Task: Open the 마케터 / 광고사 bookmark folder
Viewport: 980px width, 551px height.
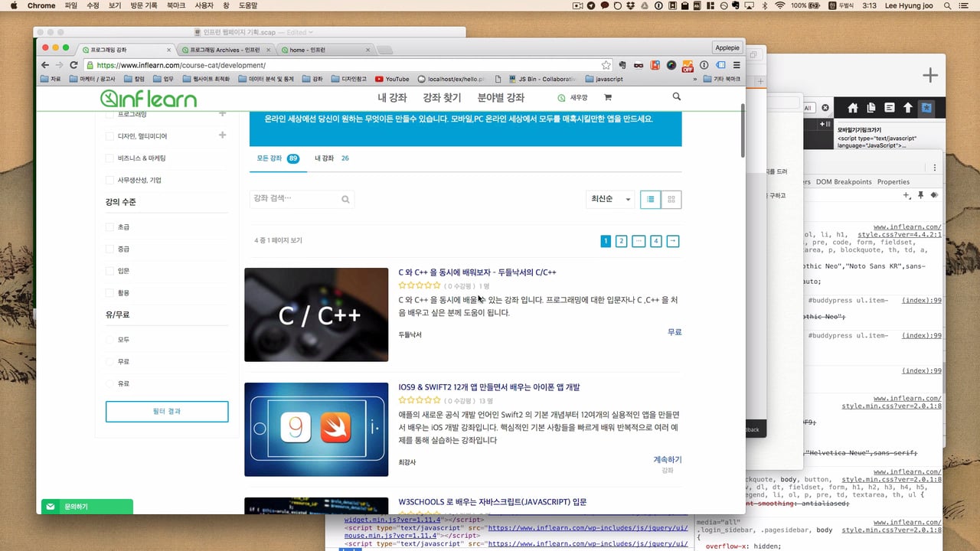Action: (92, 79)
